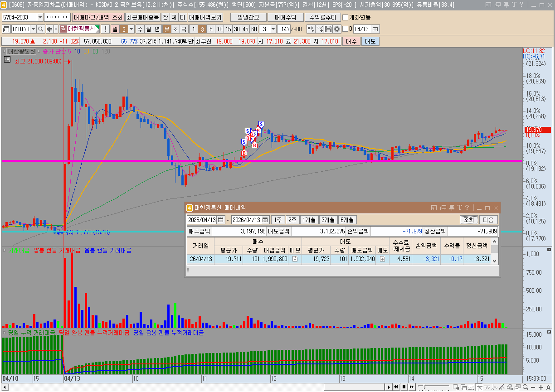
Task: Select the 45 minute interval button
Action: point(245,29)
